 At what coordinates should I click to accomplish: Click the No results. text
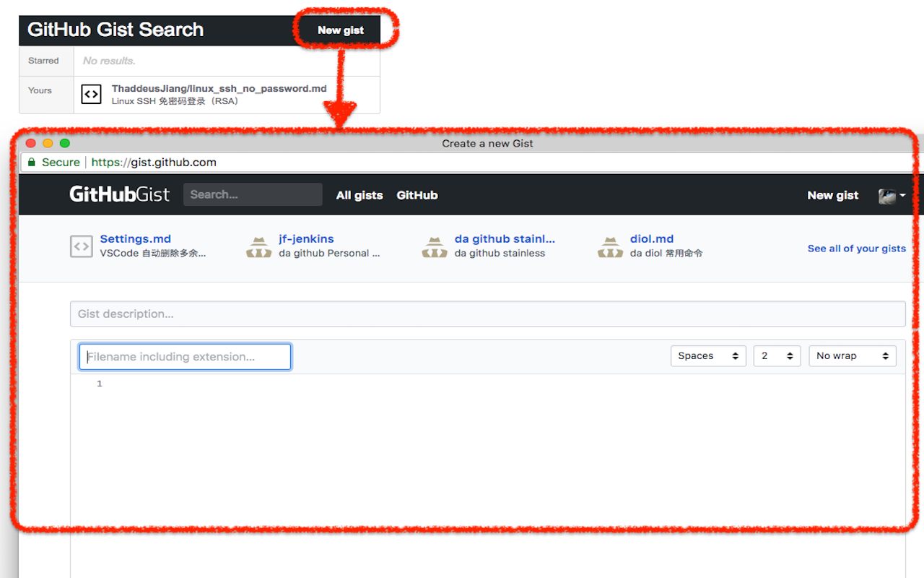click(x=109, y=61)
